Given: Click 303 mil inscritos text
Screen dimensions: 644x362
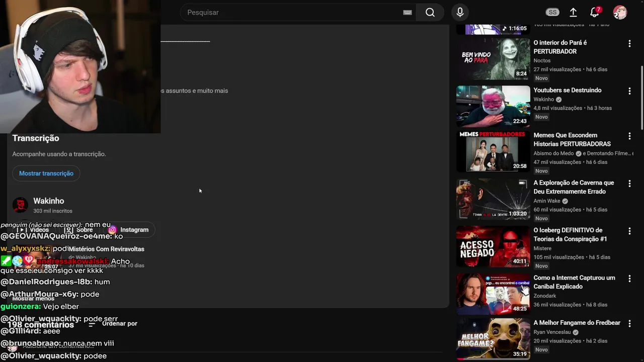Looking at the screenshot, I should (53, 211).
